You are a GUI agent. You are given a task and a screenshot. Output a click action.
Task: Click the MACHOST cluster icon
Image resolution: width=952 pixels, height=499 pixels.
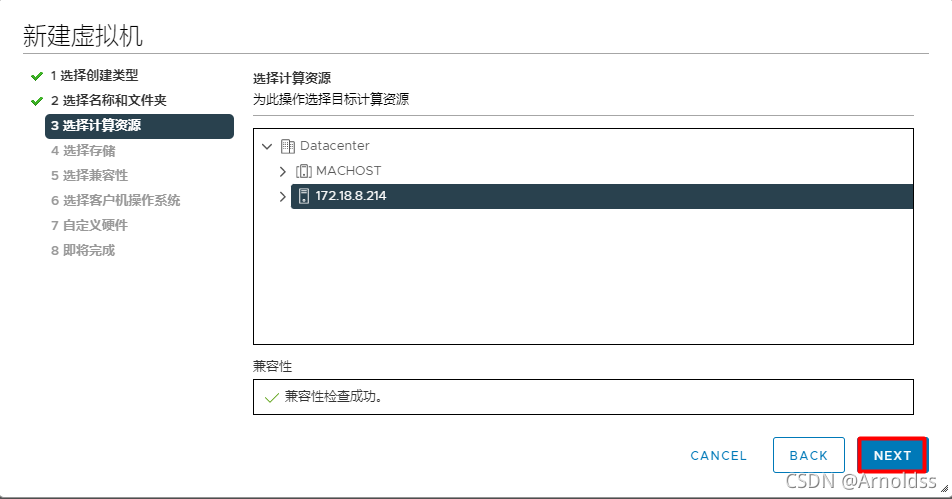[304, 171]
